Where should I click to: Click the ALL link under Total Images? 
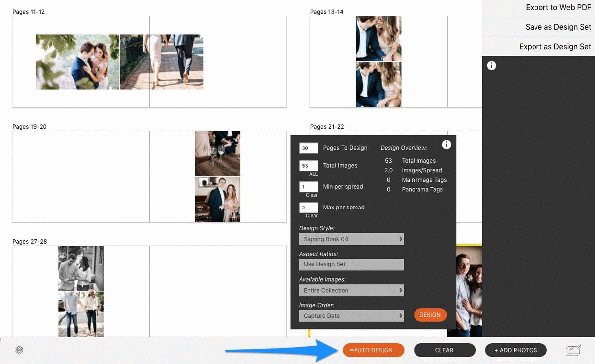coord(314,174)
